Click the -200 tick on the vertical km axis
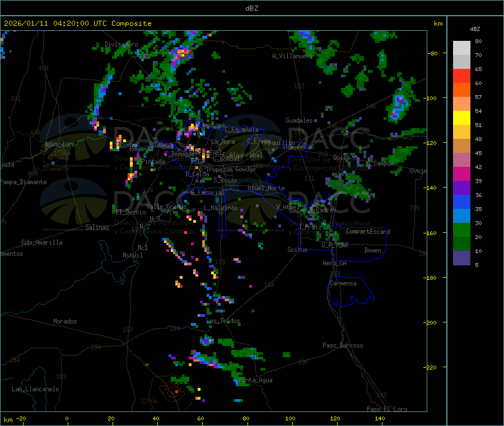 click(x=431, y=322)
